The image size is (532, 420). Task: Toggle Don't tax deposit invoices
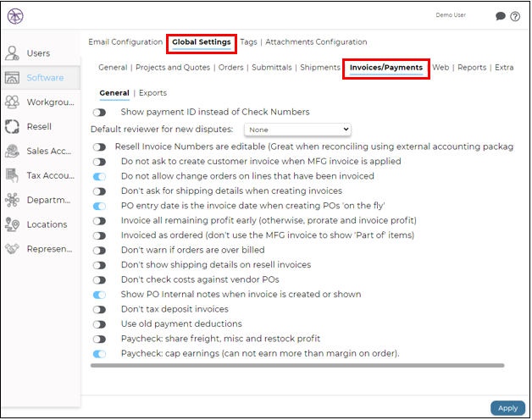(x=99, y=309)
